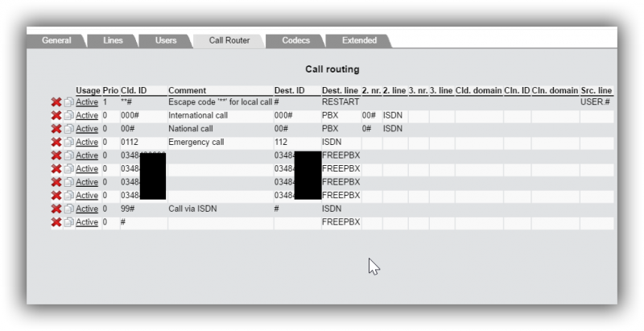Copy the Escape code routing entry
644x331 pixels.
(68, 102)
